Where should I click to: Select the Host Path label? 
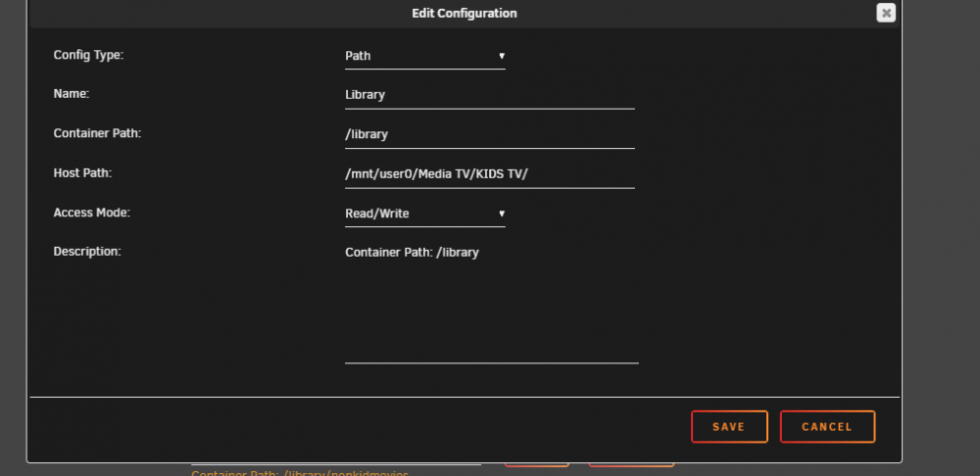pos(82,172)
